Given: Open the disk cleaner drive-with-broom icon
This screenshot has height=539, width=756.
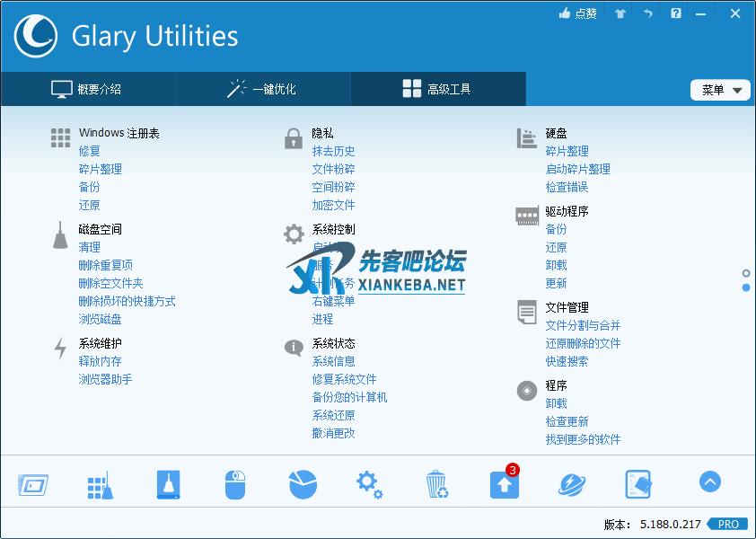Looking at the screenshot, I should [168, 485].
